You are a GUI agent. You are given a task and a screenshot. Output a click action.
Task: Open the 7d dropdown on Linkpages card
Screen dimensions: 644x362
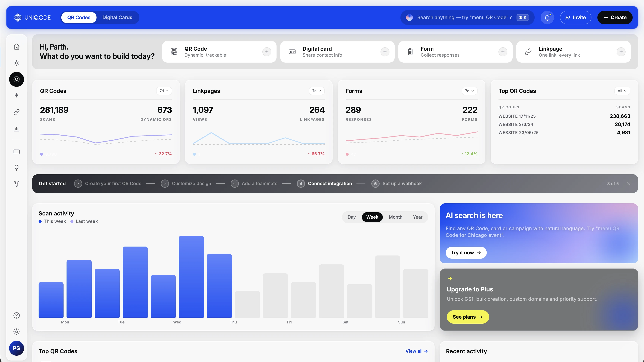click(x=317, y=91)
